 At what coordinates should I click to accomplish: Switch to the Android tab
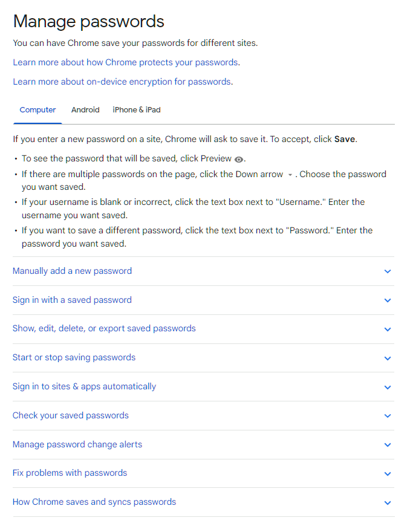click(x=85, y=110)
